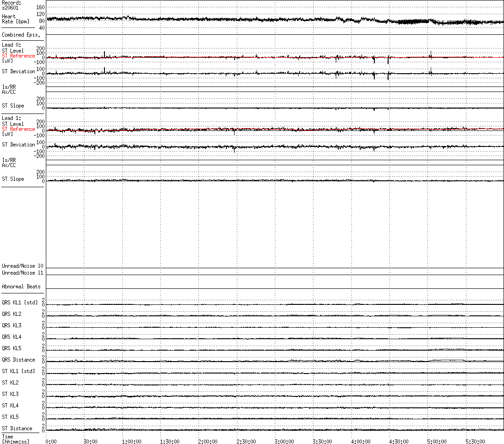
Task: Select the Unread/Noise 10 row label
Action: click(22, 266)
